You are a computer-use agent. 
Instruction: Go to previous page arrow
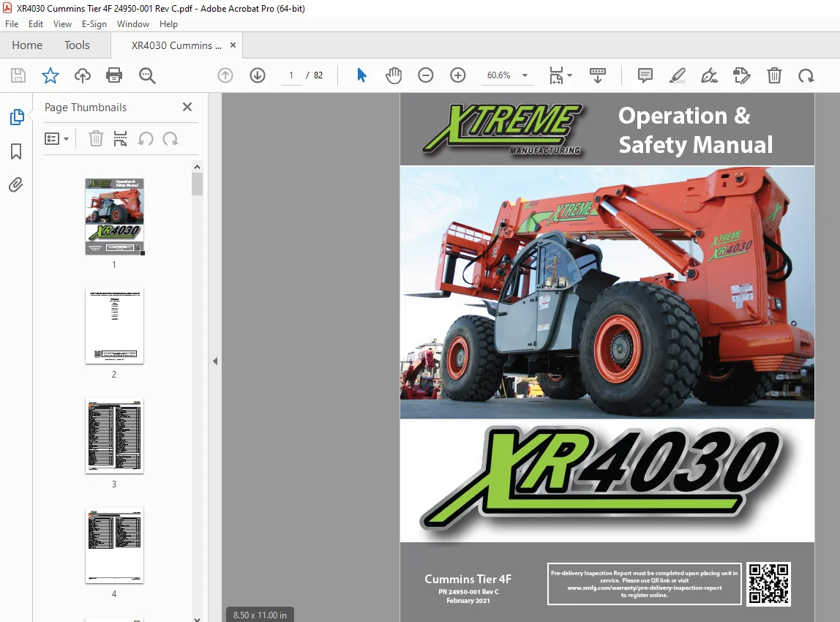click(225, 75)
